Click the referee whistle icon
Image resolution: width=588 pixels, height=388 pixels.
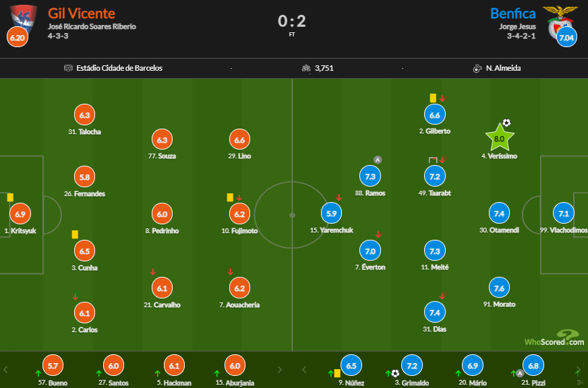click(477, 69)
